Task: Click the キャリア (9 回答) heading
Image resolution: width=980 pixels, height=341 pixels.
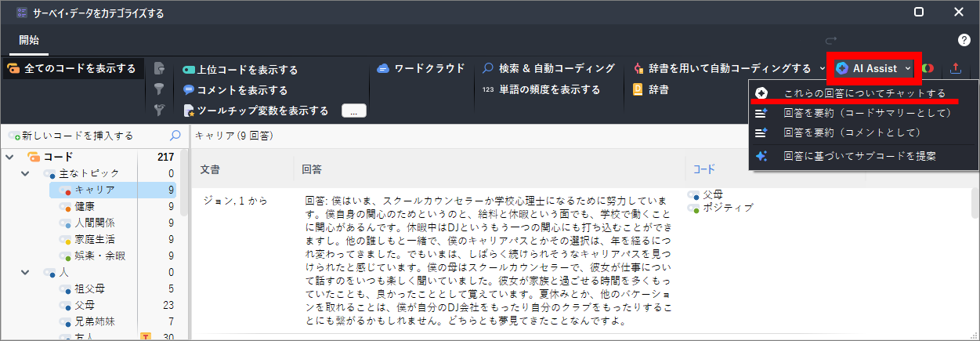Action: (x=233, y=136)
